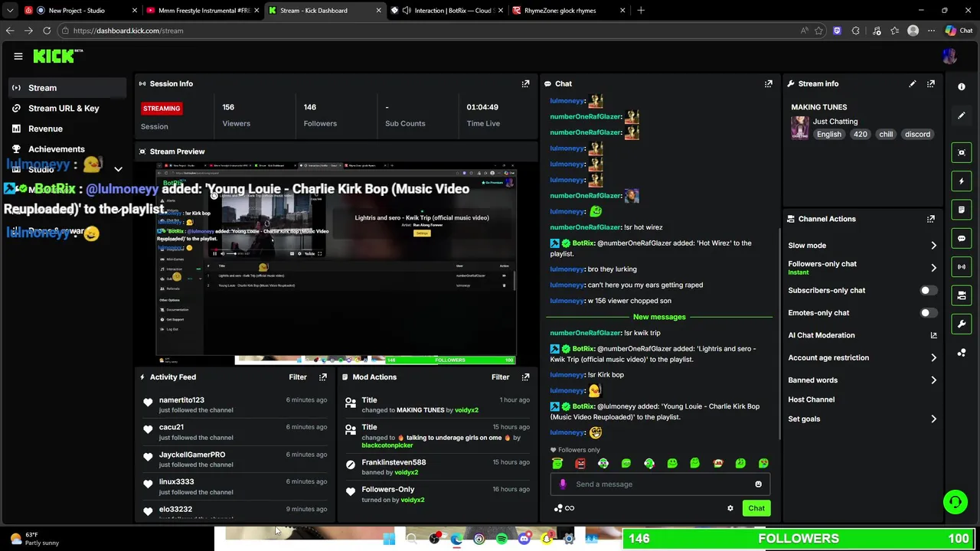Open the green headset support button
Image resolution: width=980 pixels, height=551 pixels.
[955, 503]
